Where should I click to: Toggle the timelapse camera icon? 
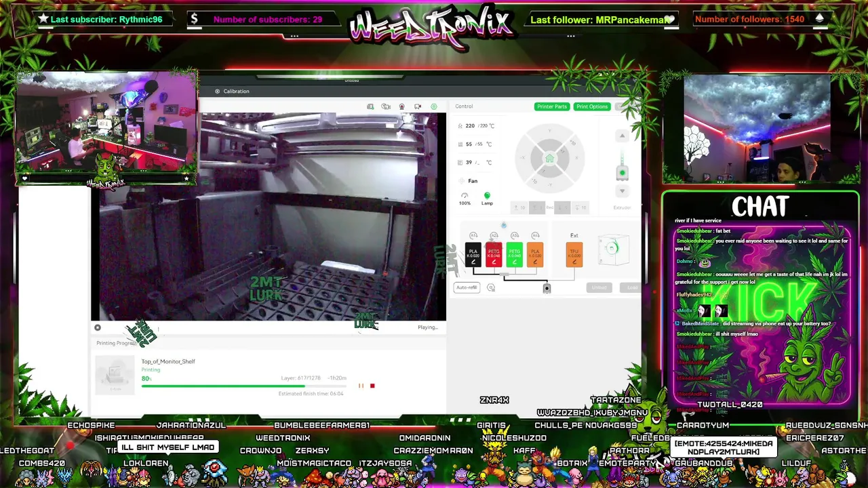[386, 106]
